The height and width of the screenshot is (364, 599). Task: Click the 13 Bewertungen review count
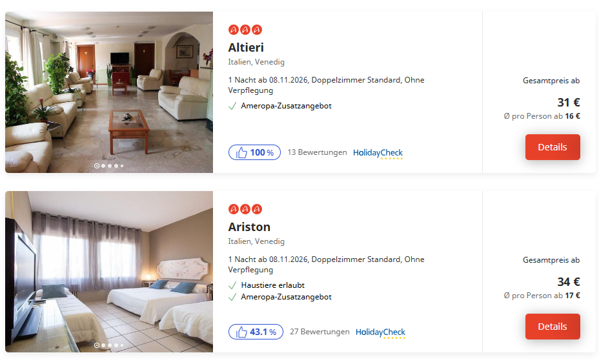[317, 152]
